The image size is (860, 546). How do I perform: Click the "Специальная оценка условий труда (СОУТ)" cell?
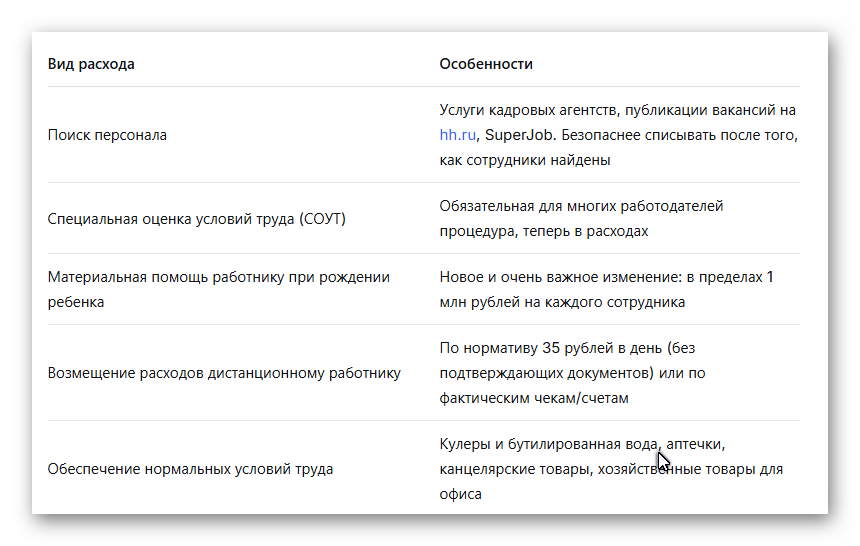point(196,219)
